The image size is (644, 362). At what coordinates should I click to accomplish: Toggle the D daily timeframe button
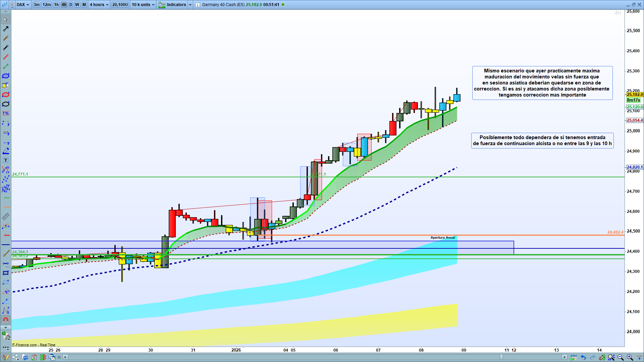click(71, 5)
